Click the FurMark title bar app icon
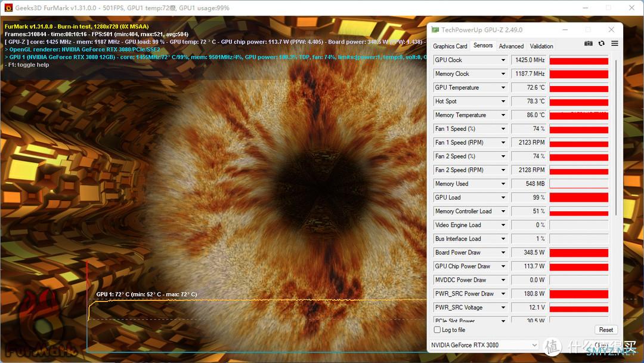 (8, 8)
